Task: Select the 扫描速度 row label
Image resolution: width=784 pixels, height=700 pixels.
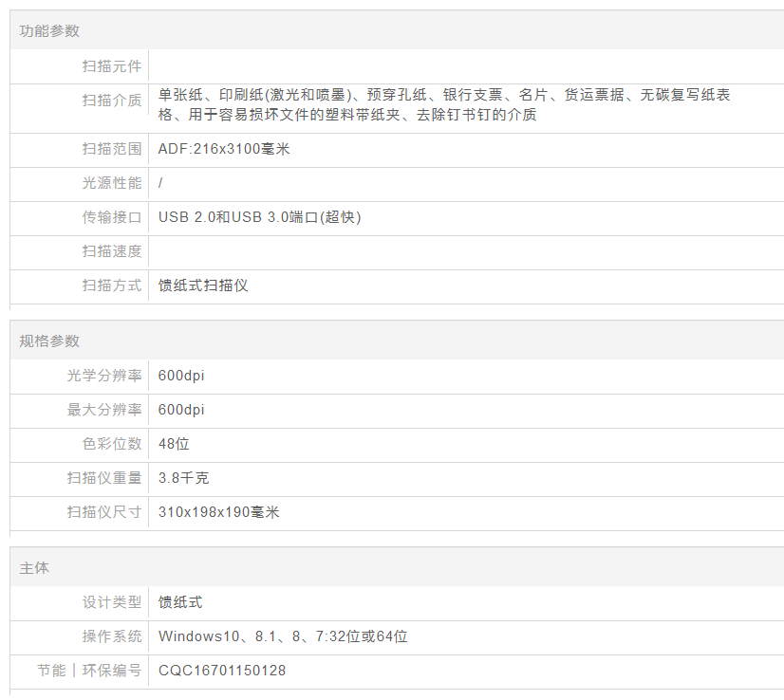Action: (x=111, y=251)
